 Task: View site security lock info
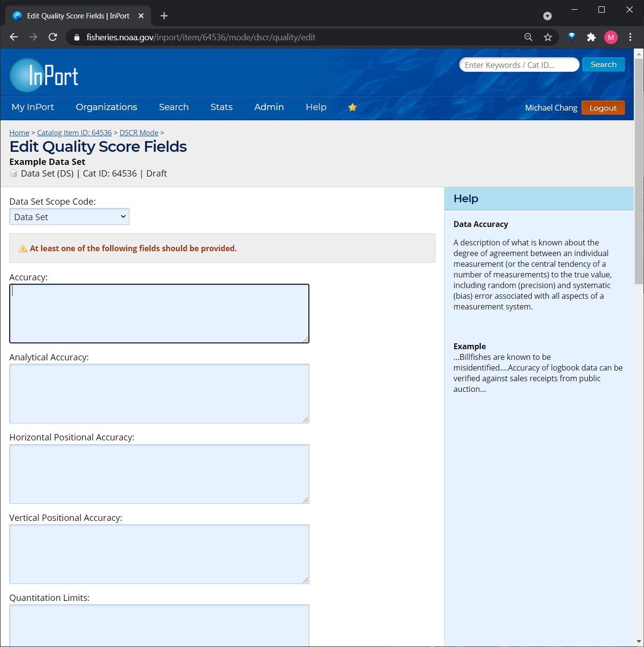(x=77, y=37)
